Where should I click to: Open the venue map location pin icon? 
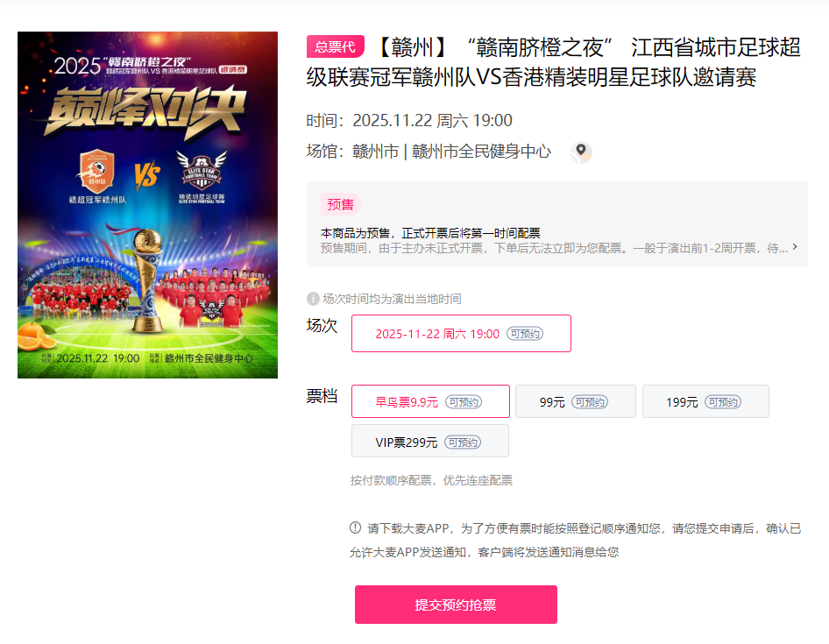point(580,152)
